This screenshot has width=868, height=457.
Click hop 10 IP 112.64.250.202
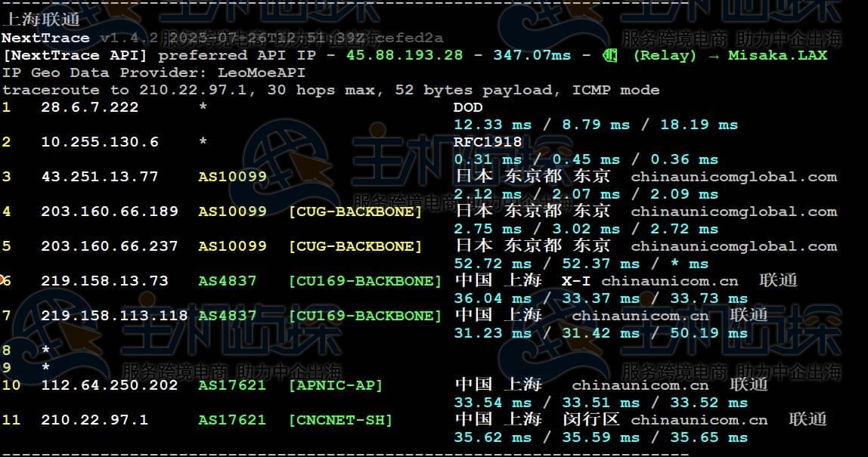[110, 386]
